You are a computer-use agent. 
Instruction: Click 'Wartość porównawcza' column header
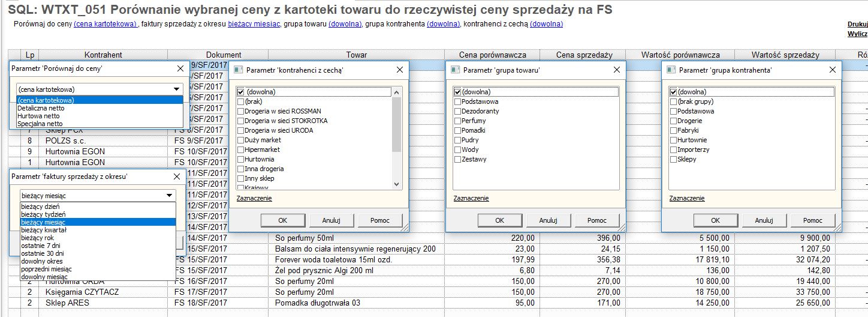click(x=680, y=55)
